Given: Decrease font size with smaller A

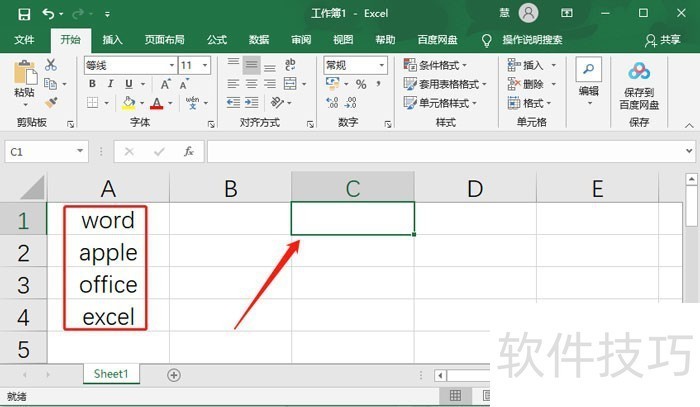Looking at the screenshot, I should 184,84.
